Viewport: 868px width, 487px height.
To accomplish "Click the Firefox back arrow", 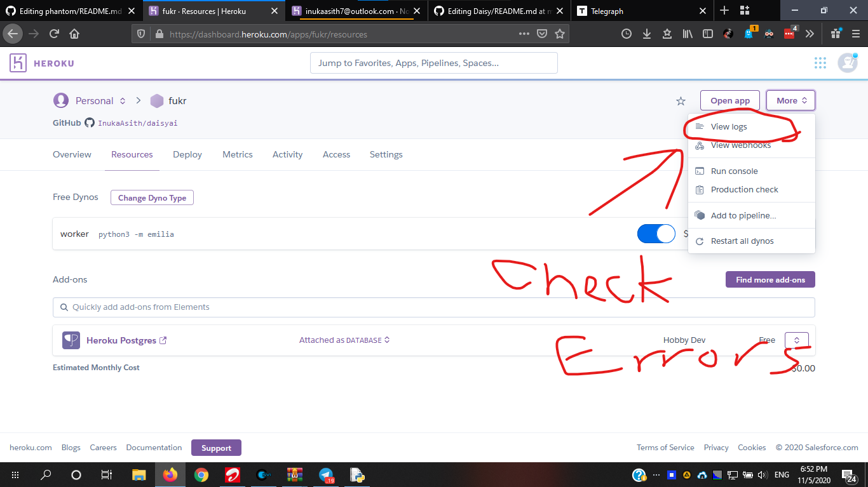I will (x=13, y=34).
